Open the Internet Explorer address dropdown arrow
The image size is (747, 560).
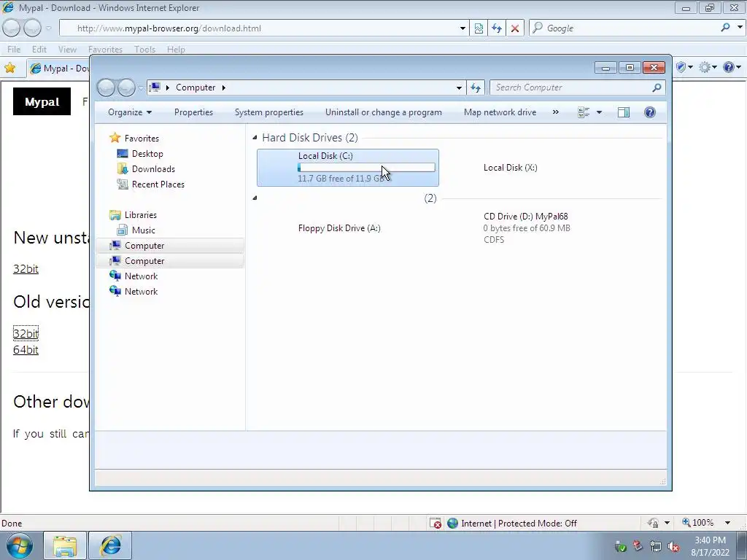point(462,28)
